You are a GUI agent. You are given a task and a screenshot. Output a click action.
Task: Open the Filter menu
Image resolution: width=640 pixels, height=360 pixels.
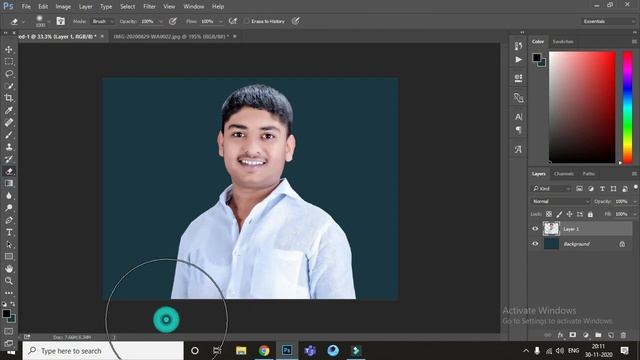click(x=149, y=7)
